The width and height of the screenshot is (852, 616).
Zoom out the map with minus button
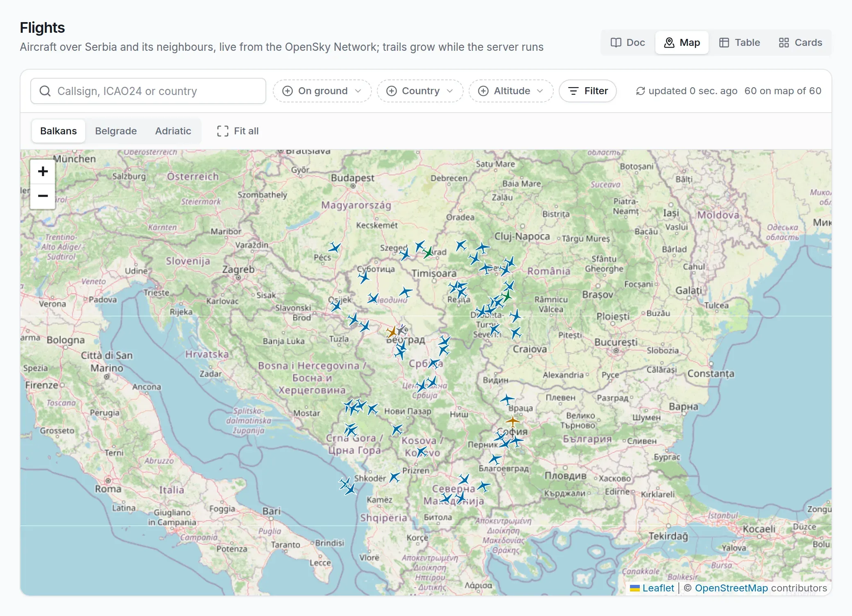pyautogui.click(x=43, y=196)
